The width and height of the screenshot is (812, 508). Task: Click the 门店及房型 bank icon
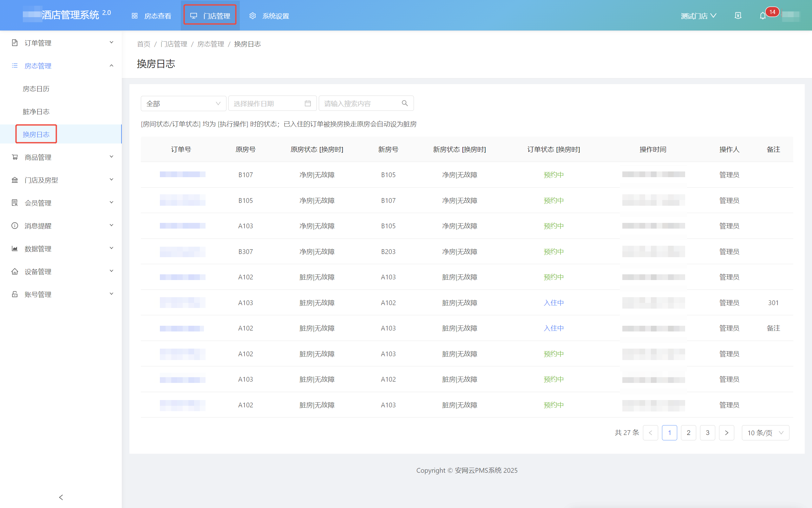[15, 180]
